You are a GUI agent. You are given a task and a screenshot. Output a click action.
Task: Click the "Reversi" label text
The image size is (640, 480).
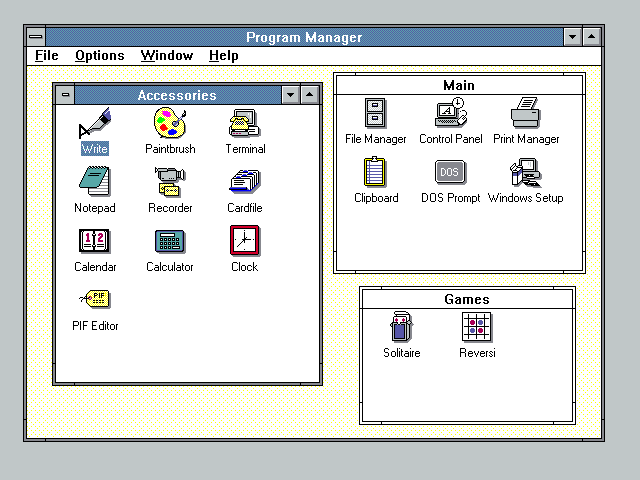(477, 353)
